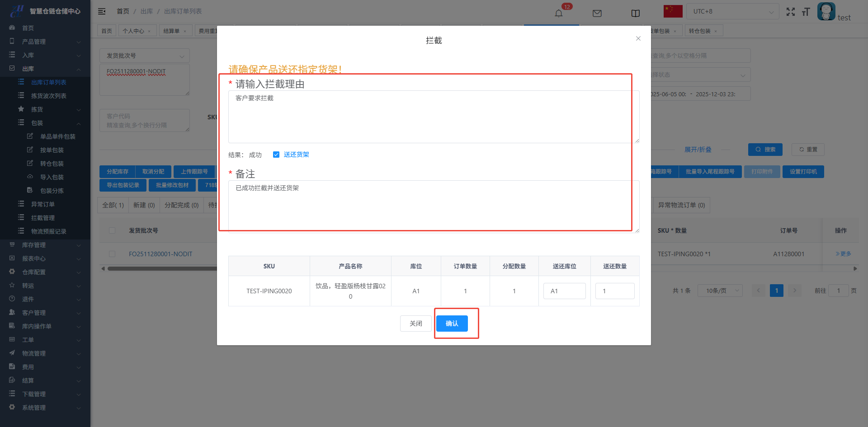Viewport: 868px width, 427px height.
Task: Select the FO2511280001-NODIT row checkbox
Action: [112, 254]
